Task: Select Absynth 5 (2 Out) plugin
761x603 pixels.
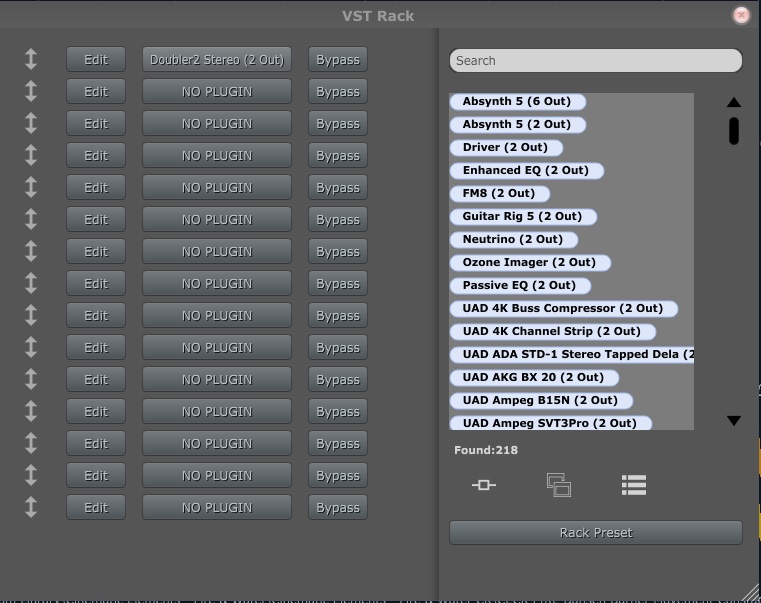Action: point(517,124)
